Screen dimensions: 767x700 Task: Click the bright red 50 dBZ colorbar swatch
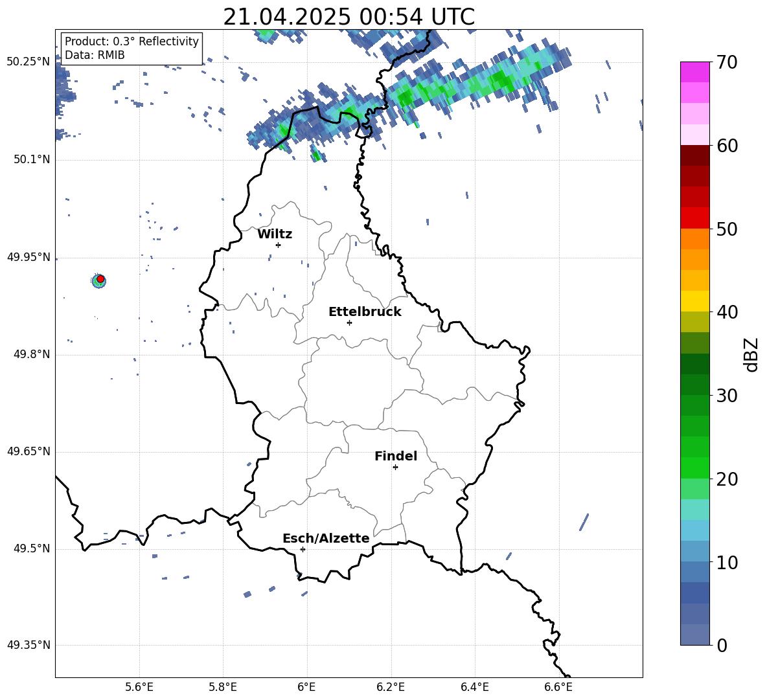[x=694, y=218]
